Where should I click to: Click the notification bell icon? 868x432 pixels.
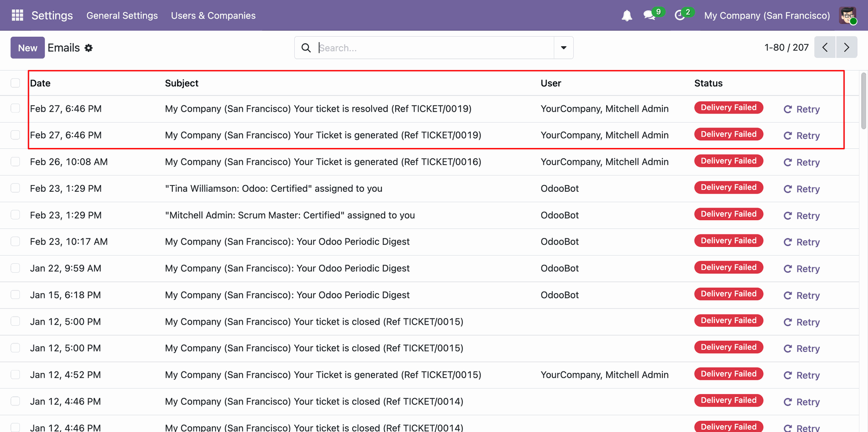(627, 16)
